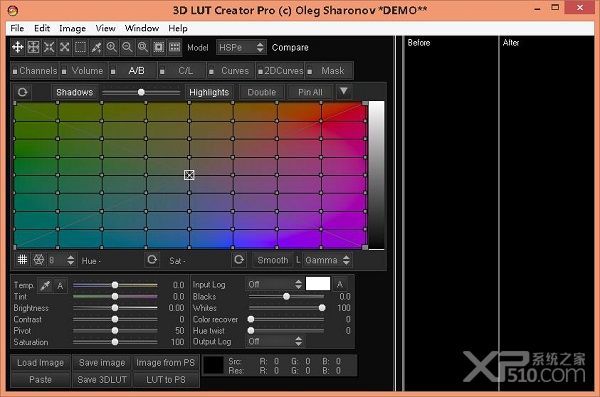The height and width of the screenshot is (397, 600).
Task: Open the Input Log Off dropdown
Action: (x=274, y=284)
